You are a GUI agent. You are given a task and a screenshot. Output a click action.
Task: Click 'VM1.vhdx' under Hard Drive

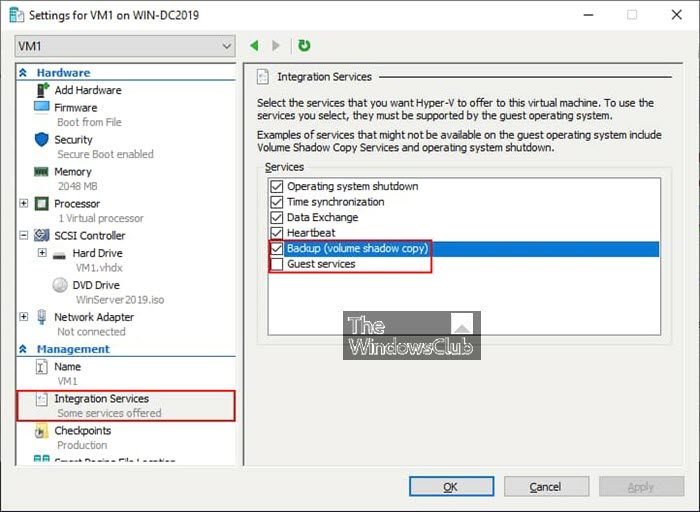pyautogui.click(x=99, y=267)
